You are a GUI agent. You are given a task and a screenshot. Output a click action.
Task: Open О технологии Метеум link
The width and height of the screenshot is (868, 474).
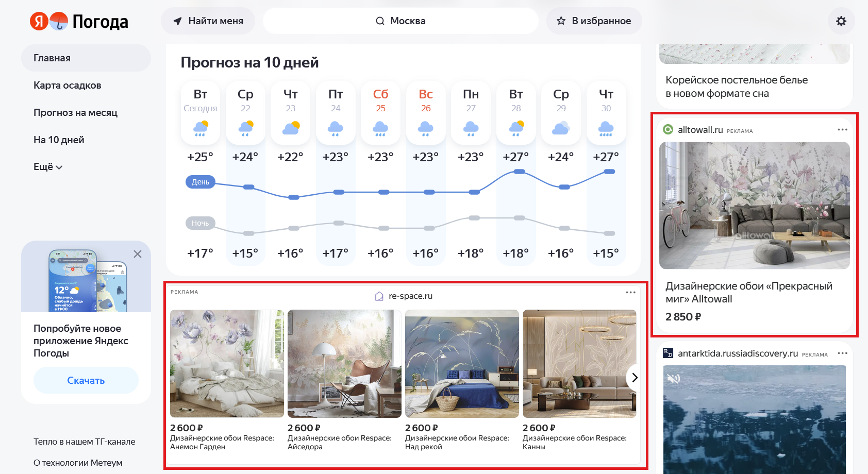point(78,463)
